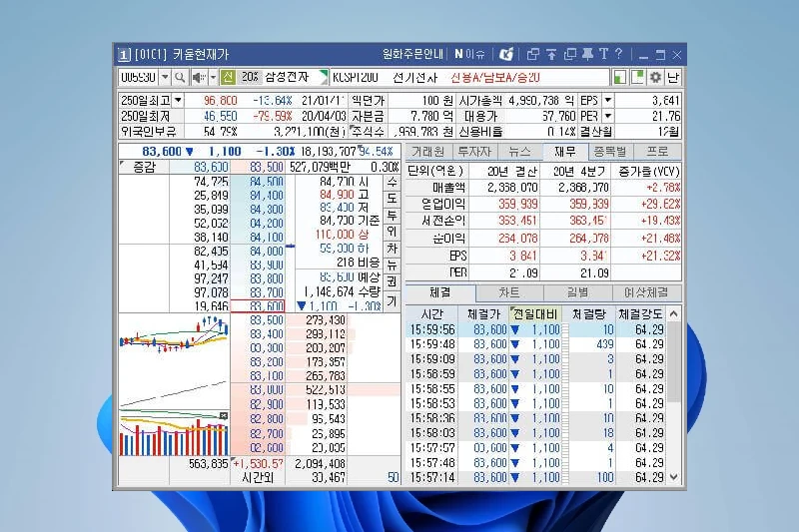
Task: Open the EPS dropdown selector
Action: click(x=607, y=101)
